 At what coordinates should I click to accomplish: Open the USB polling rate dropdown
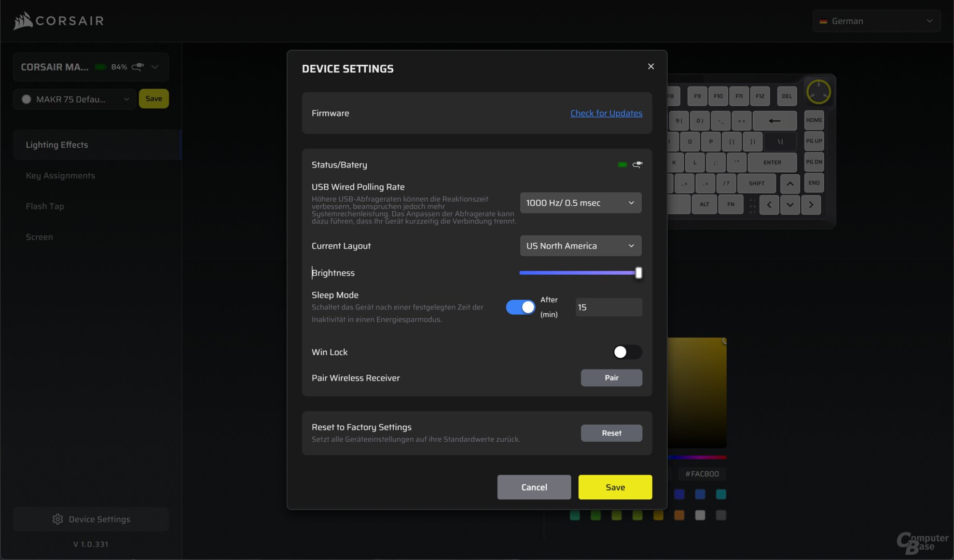580,203
